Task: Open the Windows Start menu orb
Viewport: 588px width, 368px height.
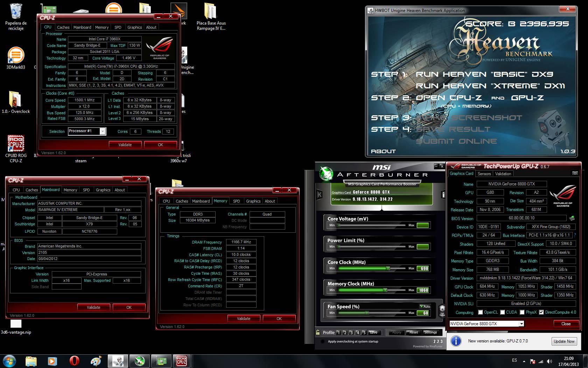Action: [x=9, y=361]
